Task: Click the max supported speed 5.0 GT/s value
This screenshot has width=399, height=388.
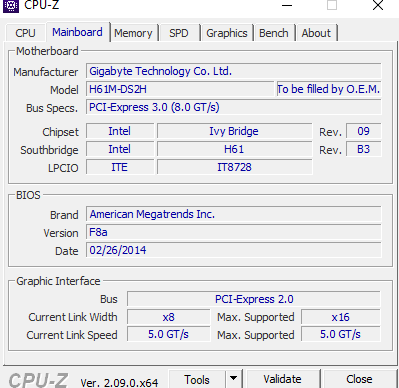Action: (x=341, y=334)
